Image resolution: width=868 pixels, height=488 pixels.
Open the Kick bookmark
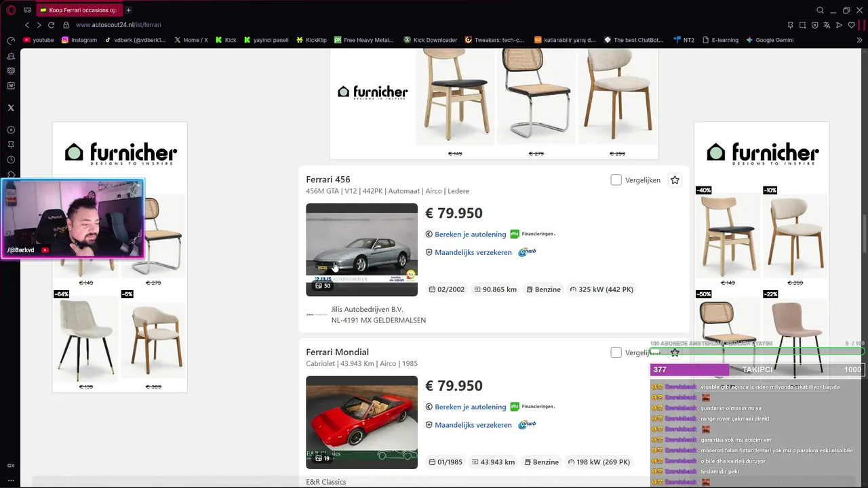226,40
